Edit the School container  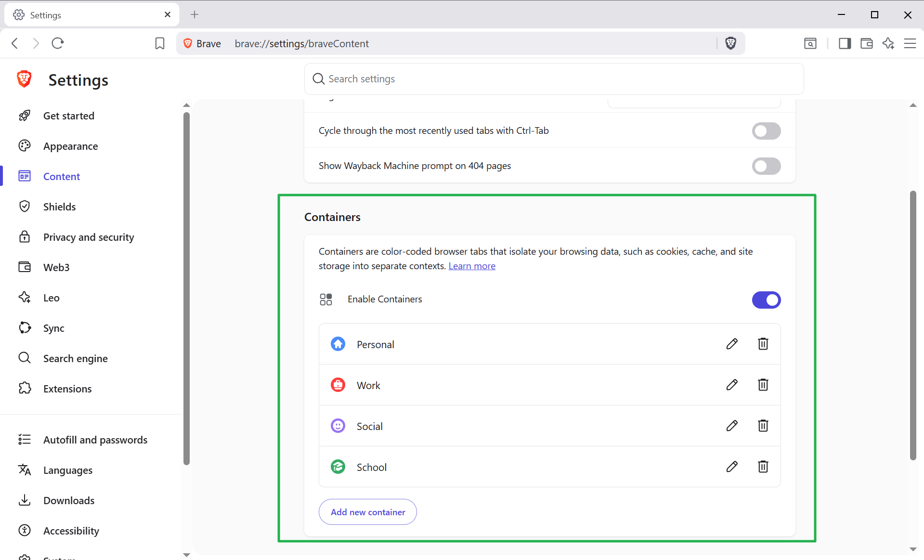(x=732, y=467)
